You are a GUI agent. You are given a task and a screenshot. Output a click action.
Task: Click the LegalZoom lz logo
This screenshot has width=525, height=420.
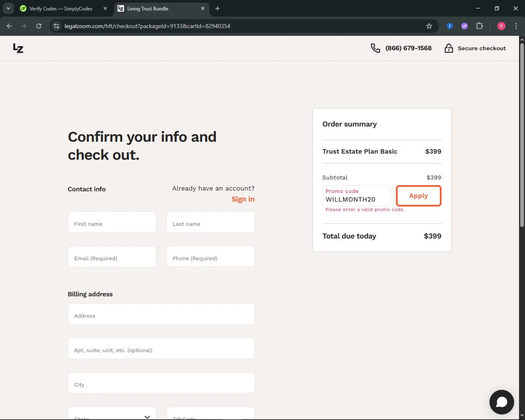[18, 48]
